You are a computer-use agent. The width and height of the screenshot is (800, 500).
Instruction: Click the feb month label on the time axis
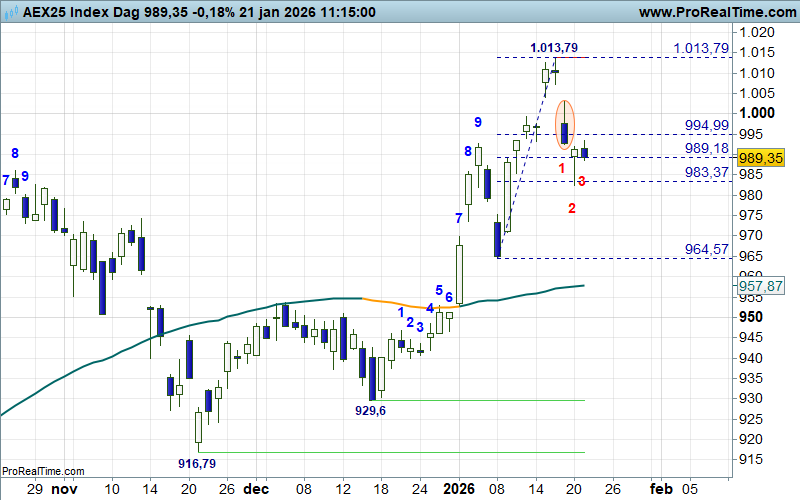point(661,489)
